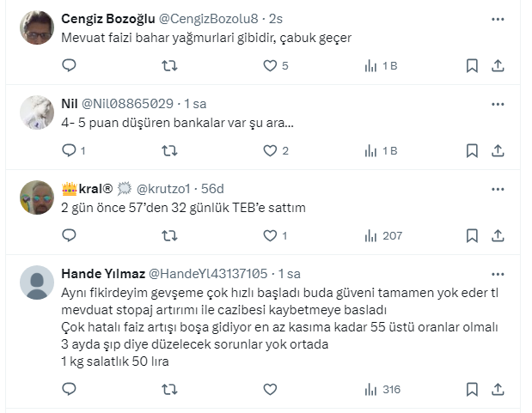
Task: Open Cengiz Bozoğlu's profile avatar
Action: (x=36, y=27)
